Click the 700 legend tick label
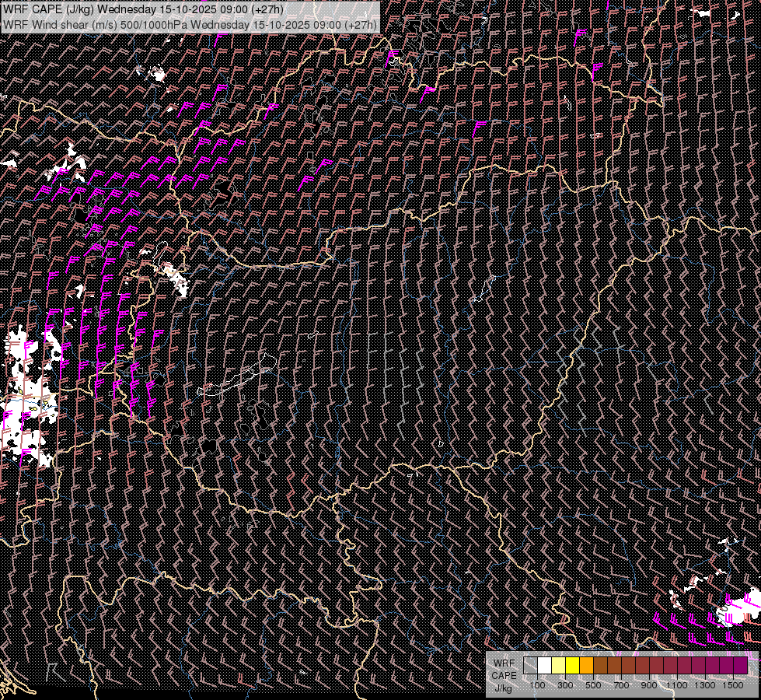 click(621, 685)
